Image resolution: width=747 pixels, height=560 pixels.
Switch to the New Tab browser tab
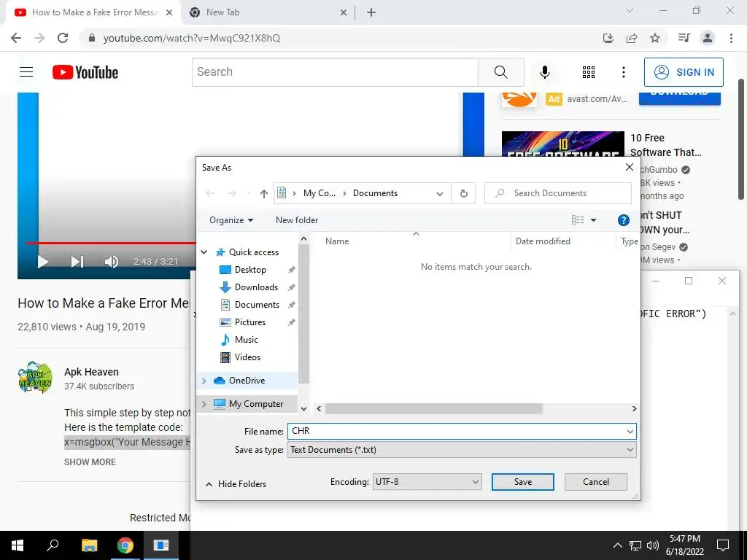point(268,12)
